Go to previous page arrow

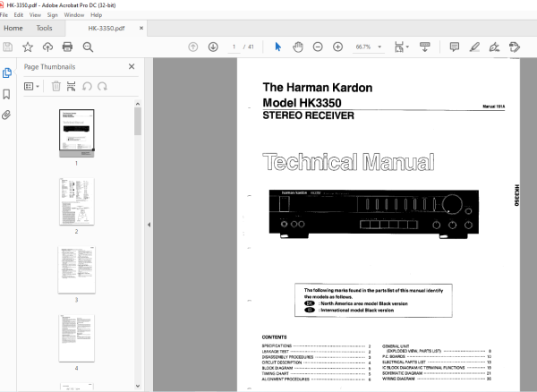pyautogui.click(x=193, y=47)
